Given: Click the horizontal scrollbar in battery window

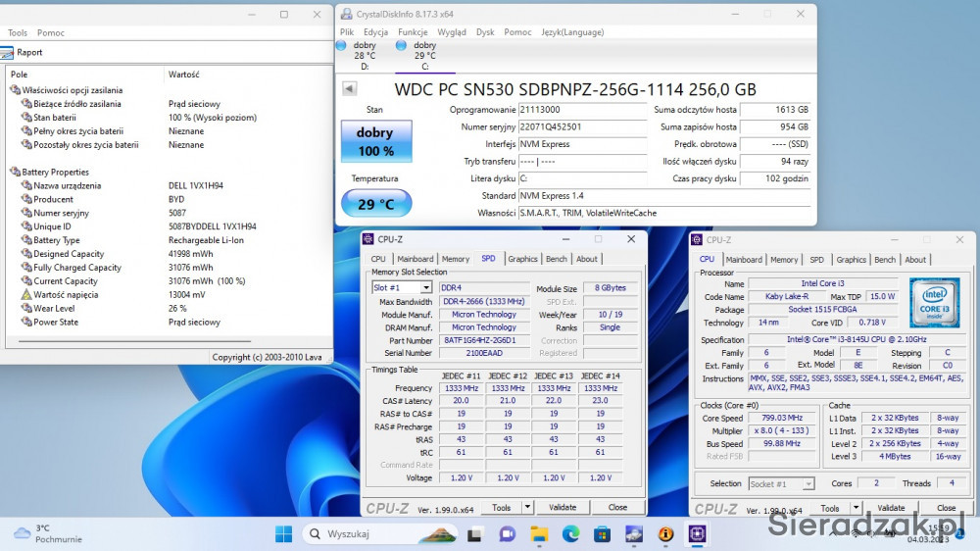Looking at the screenshot, I should [x=135, y=341].
